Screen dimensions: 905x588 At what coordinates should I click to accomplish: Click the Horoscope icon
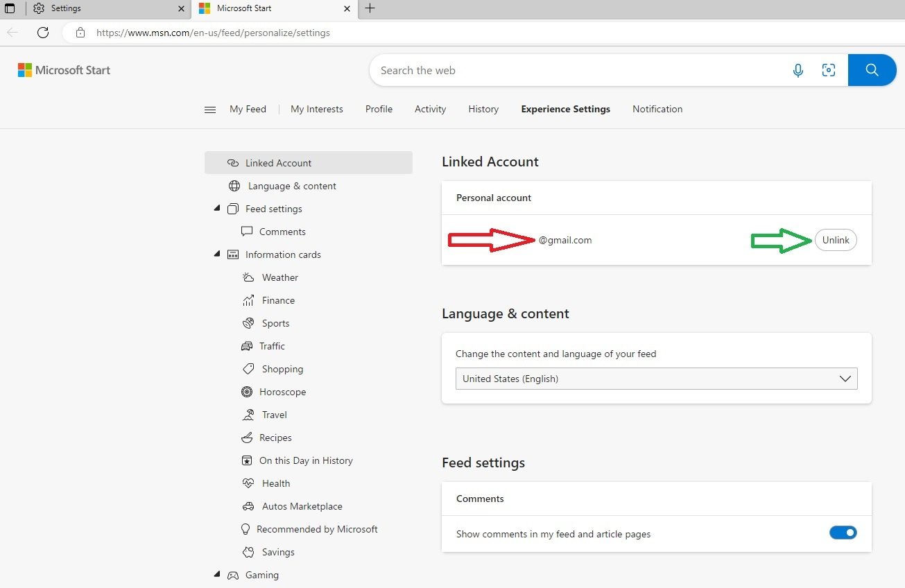click(247, 392)
